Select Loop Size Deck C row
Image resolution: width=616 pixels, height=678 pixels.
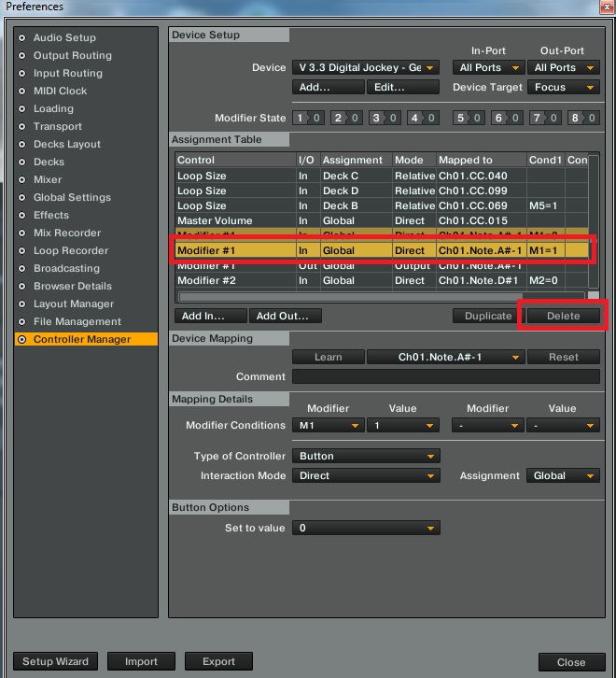click(382, 176)
